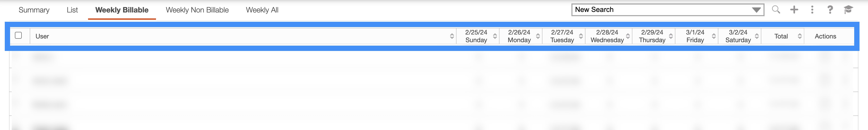
Task: Click the question mark help icon
Action: [830, 10]
